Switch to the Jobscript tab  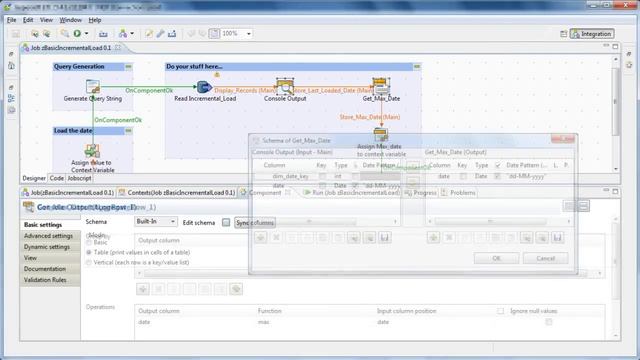[x=79, y=178]
